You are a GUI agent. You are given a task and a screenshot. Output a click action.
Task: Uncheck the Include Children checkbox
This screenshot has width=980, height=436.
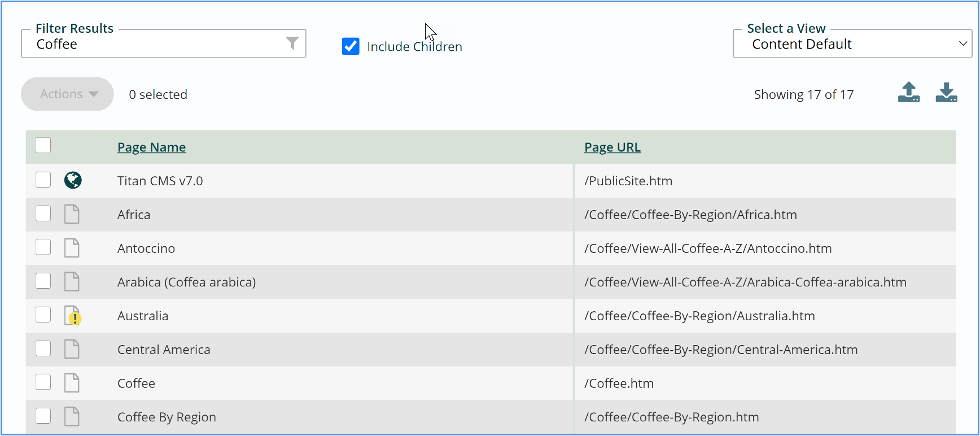pos(351,46)
